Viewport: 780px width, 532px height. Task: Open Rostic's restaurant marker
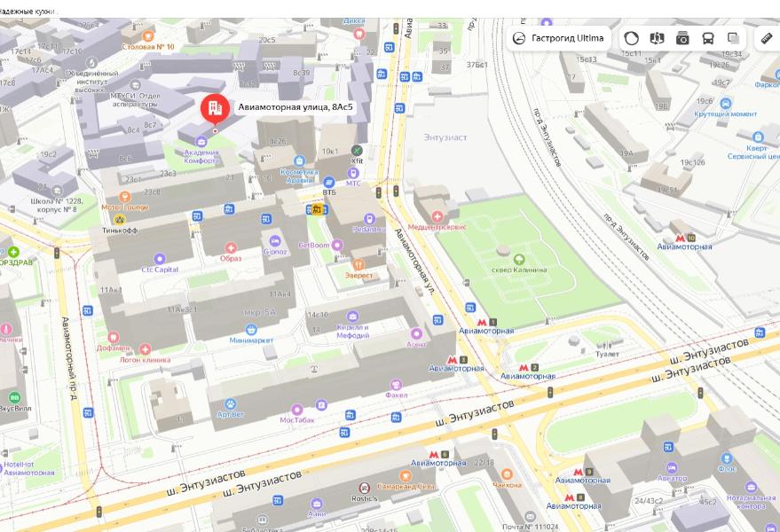[365, 488]
